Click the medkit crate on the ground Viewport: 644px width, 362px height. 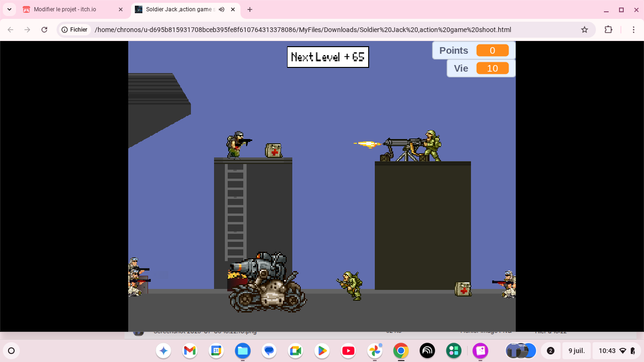(463, 289)
